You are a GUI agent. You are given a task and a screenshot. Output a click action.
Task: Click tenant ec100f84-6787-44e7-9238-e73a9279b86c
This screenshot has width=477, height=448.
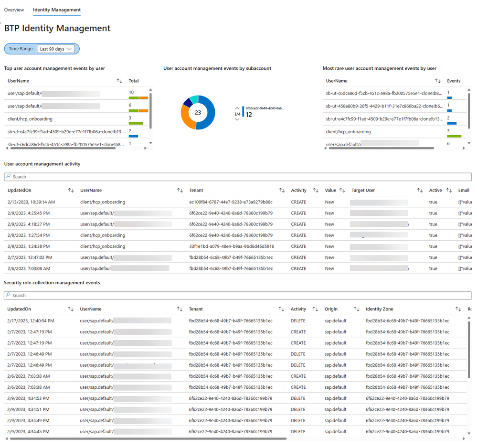231,202
